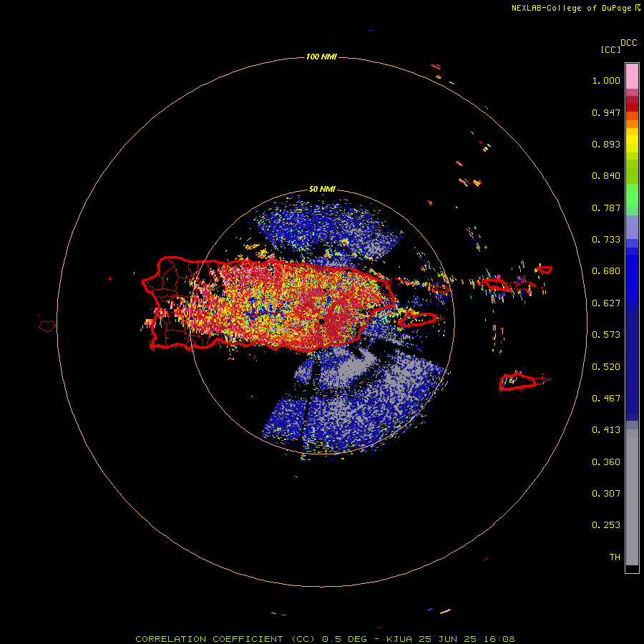
Task: Click the 0.627 scale value
Action: [606, 303]
